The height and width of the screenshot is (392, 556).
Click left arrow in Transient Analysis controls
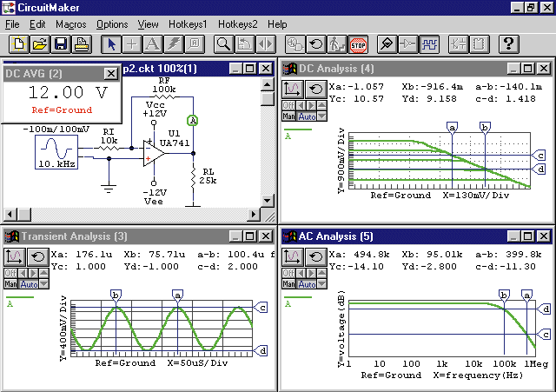point(23,273)
